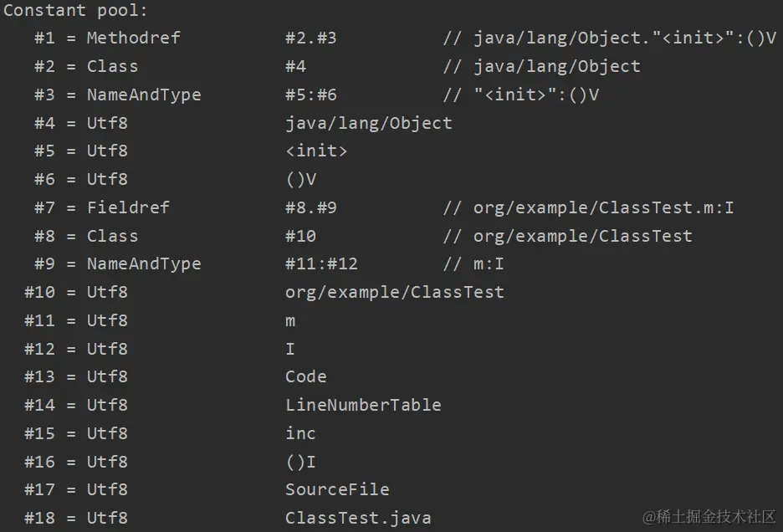Click the org/example/ClassTest.m:I comment
This screenshot has height=532, width=783.
click(x=589, y=207)
